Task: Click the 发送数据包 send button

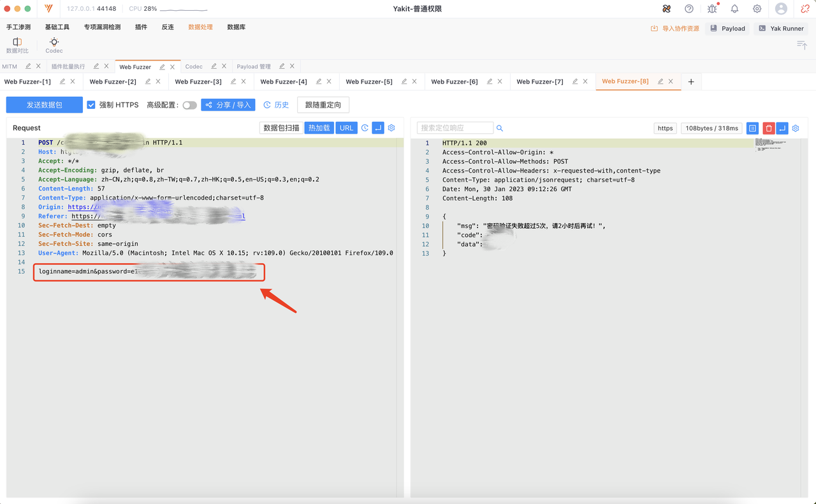Action: coord(45,104)
